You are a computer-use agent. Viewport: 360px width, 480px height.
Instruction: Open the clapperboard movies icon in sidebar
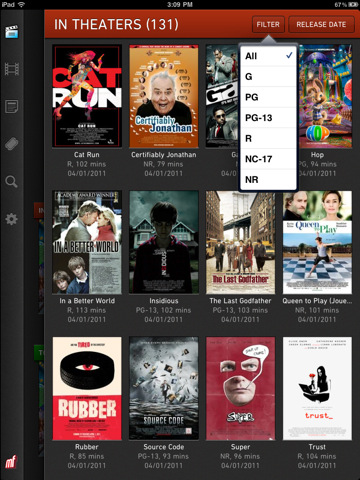[x=12, y=32]
